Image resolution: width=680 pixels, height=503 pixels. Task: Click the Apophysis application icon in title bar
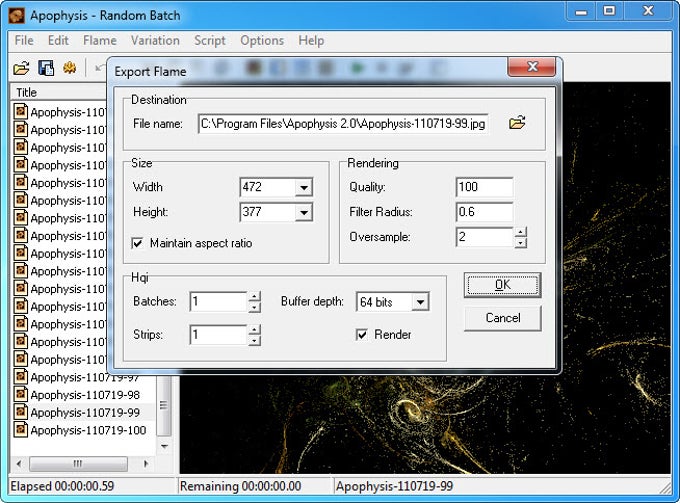click(x=16, y=16)
